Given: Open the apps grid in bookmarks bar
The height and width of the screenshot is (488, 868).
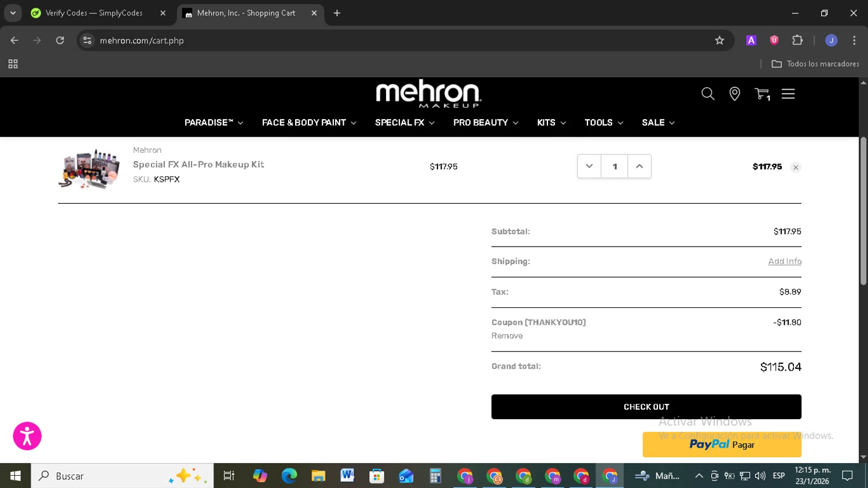Looking at the screenshot, I should coord(13,64).
